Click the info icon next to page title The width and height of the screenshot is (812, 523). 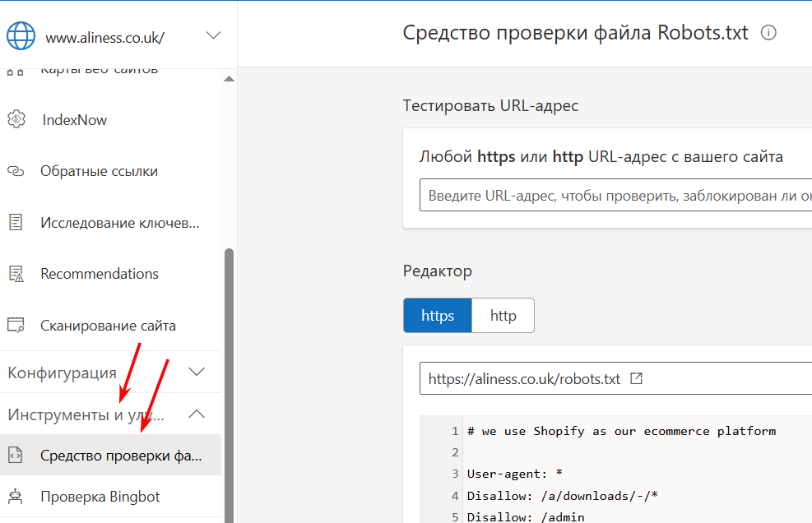[x=768, y=33]
